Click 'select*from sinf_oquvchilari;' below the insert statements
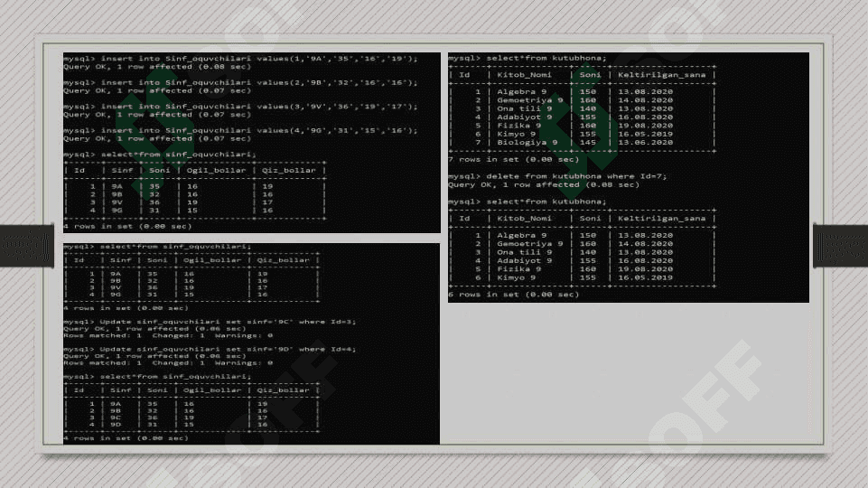Viewport: 868px width, 488px height. click(160, 155)
